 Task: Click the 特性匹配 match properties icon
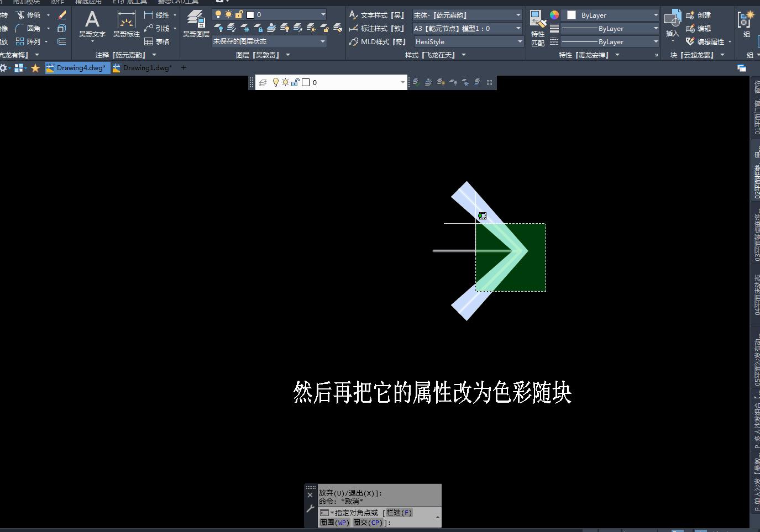[537, 21]
